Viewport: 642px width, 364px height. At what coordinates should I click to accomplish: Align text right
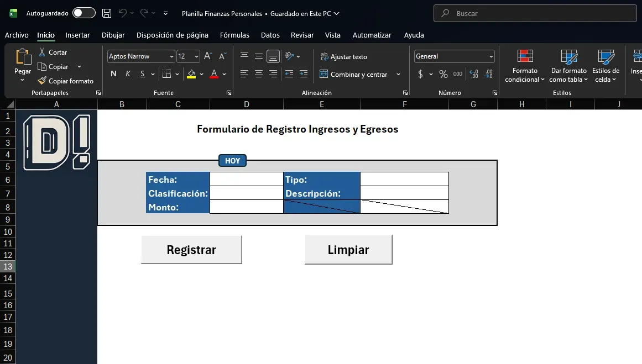(273, 74)
